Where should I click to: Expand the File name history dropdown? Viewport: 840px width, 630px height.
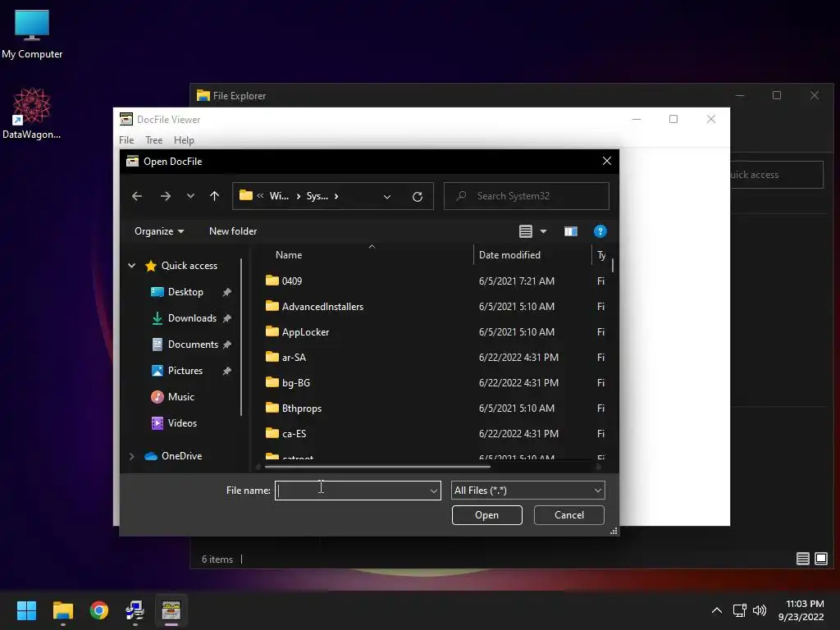coord(433,491)
